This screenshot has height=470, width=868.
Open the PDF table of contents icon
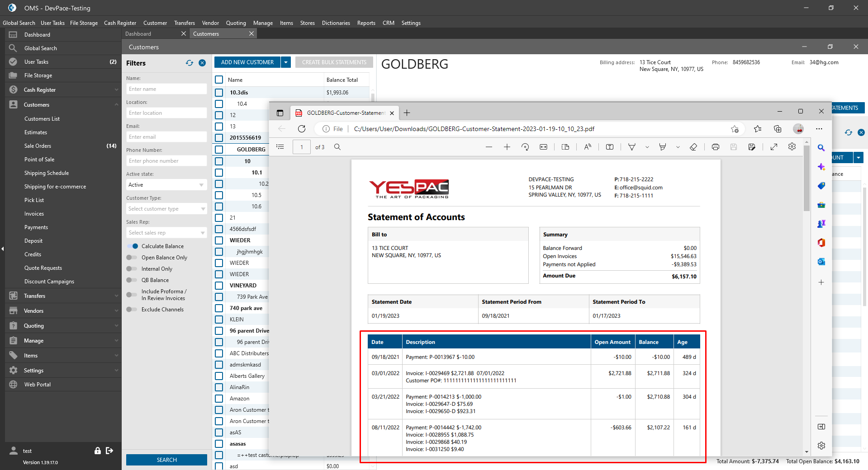pos(280,147)
